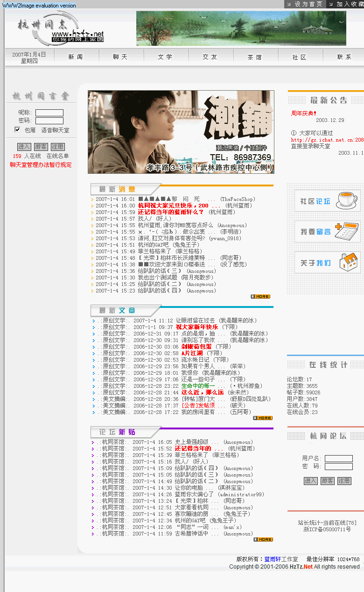This screenshot has width=364, height=592.
Task: Focus the 用户名 field in forum login
Action: 339,458
